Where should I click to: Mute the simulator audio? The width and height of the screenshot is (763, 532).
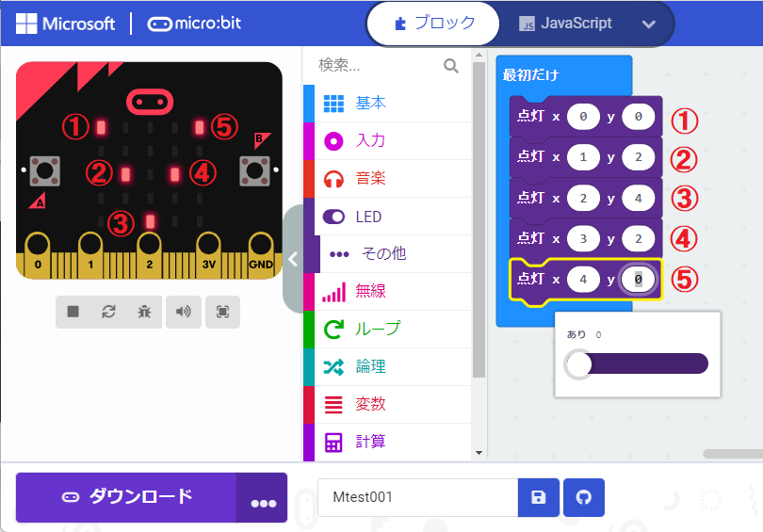pos(183,312)
